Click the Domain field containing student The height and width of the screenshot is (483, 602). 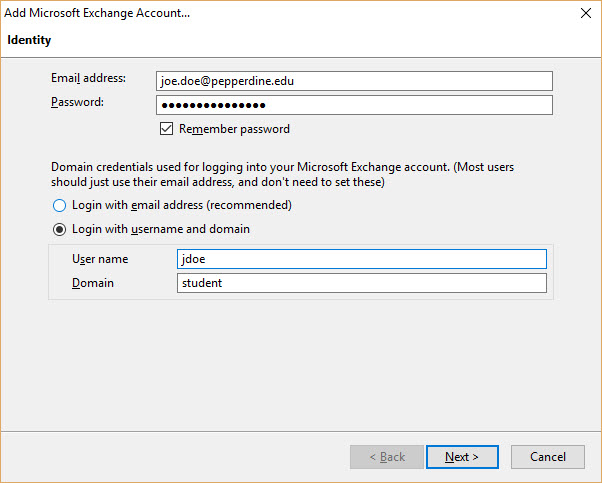361,283
